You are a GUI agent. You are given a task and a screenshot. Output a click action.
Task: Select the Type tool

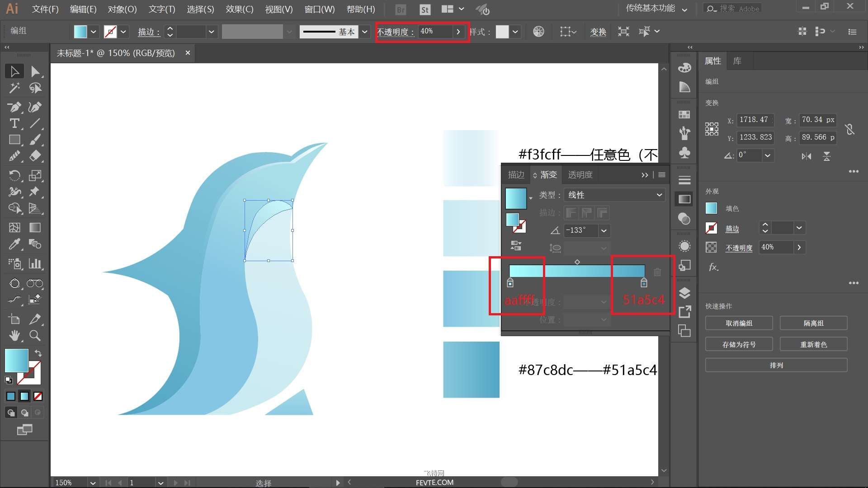click(14, 123)
